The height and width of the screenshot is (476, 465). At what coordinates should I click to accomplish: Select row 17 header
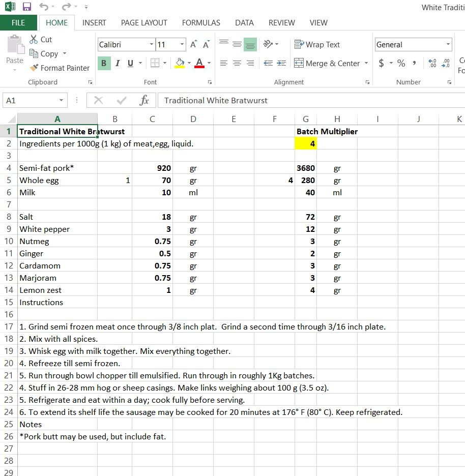[9, 326]
